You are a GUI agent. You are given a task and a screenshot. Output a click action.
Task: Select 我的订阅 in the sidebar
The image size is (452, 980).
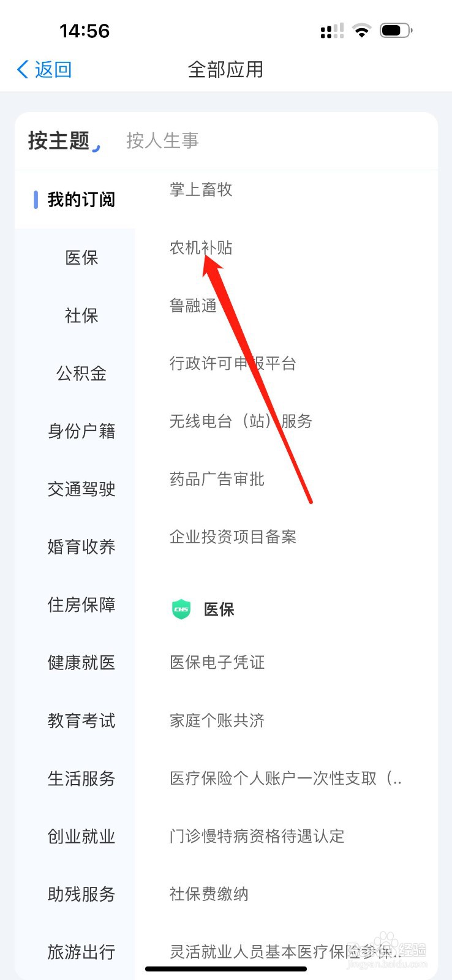[x=81, y=200]
